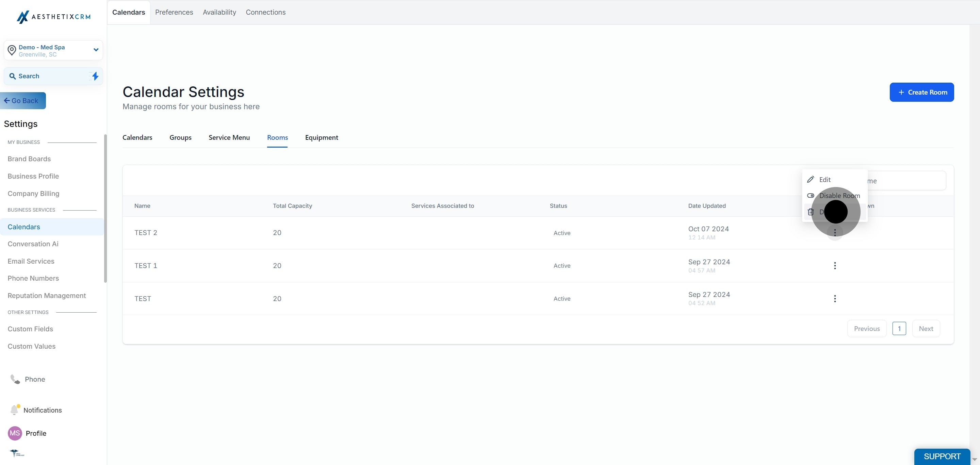The image size is (980, 465).
Task: Click the Name column header
Action: [x=142, y=206]
